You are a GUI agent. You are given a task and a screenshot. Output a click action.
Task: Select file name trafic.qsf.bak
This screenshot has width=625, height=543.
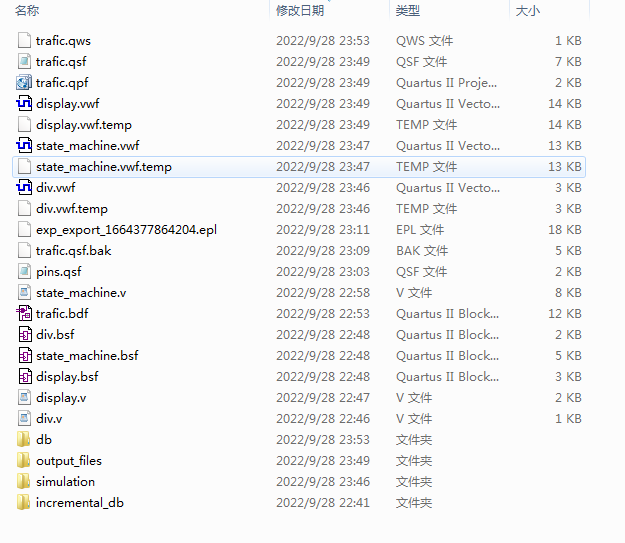73,251
